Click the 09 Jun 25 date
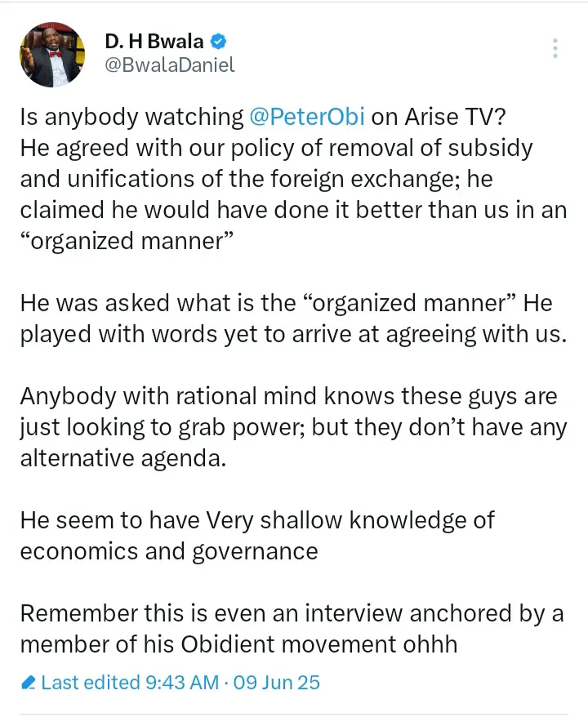Screen dimensions: 588x726 point(276,682)
